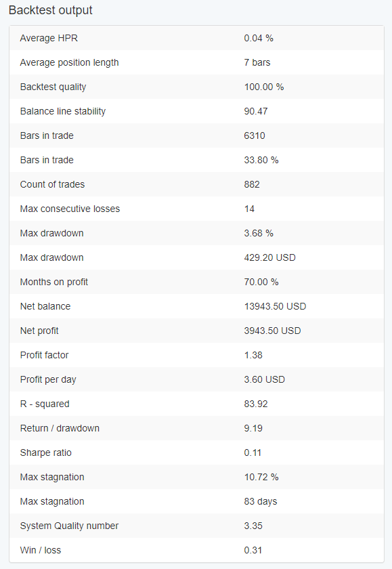Select the Return / drawdown 9.19 value

click(x=253, y=428)
